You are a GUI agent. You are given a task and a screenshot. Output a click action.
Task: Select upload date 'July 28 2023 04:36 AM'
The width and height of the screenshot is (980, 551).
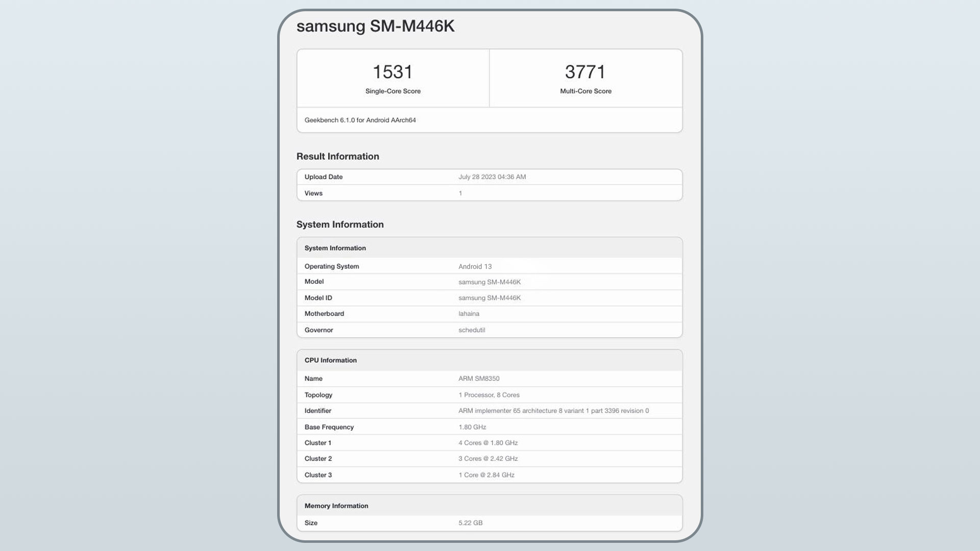pyautogui.click(x=492, y=177)
